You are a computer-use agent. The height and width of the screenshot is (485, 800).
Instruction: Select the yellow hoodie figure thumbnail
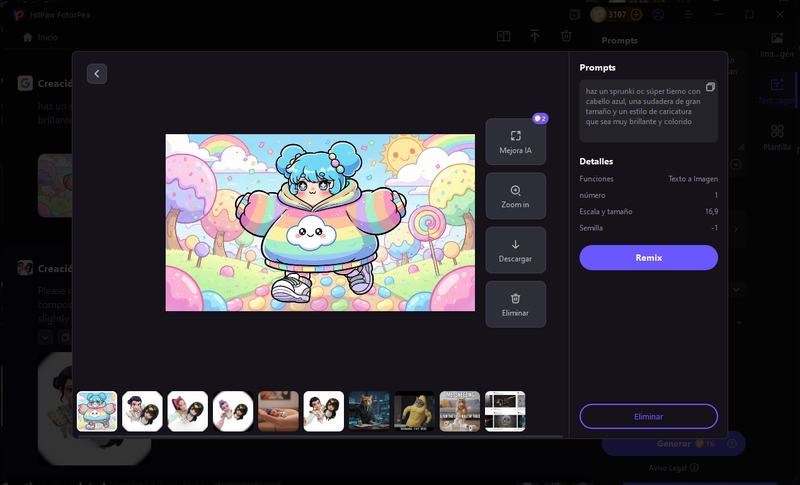[x=414, y=411]
